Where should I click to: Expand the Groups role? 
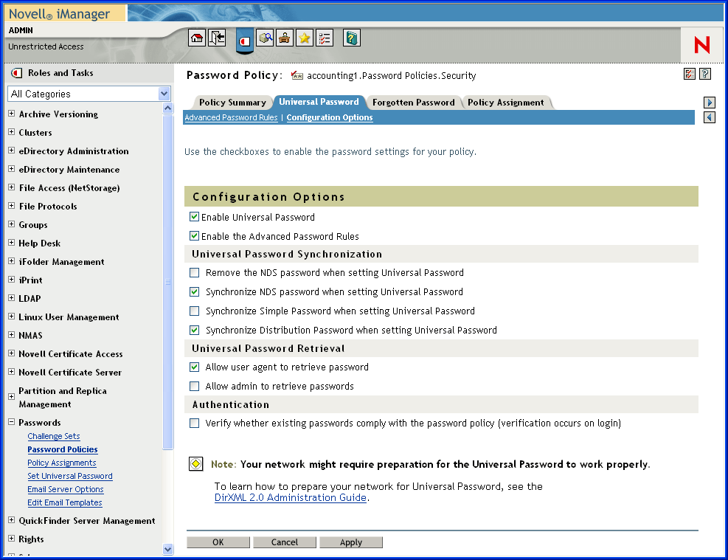(x=12, y=224)
